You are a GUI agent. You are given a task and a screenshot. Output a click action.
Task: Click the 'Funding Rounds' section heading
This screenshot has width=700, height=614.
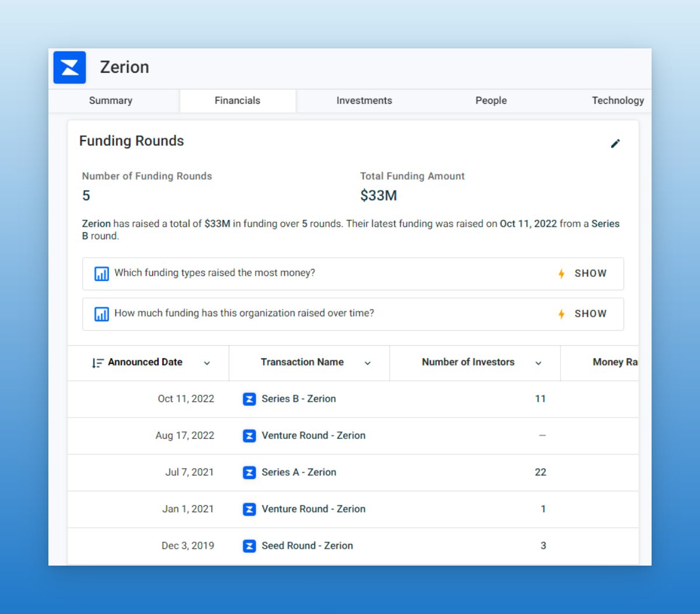point(131,141)
